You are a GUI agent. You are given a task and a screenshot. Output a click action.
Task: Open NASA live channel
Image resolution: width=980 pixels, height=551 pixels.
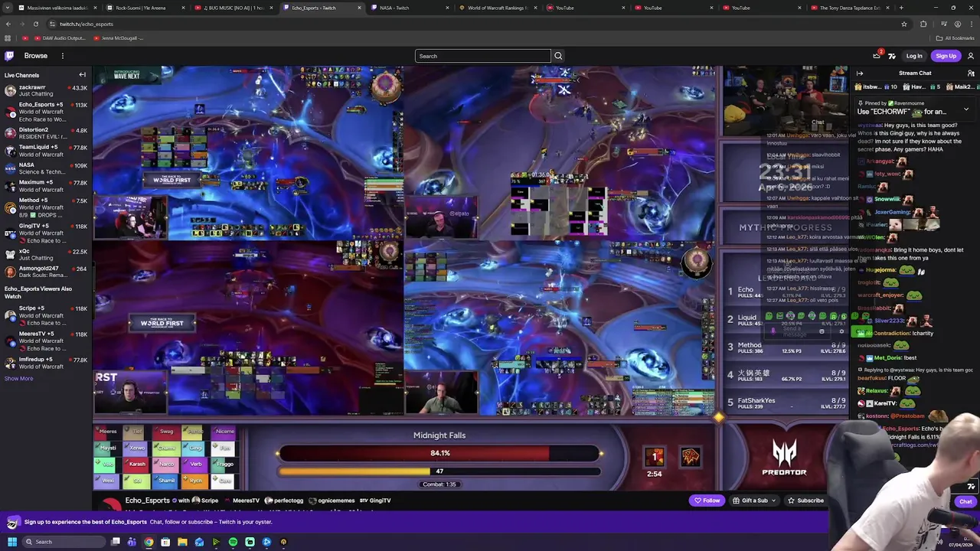(46, 168)
